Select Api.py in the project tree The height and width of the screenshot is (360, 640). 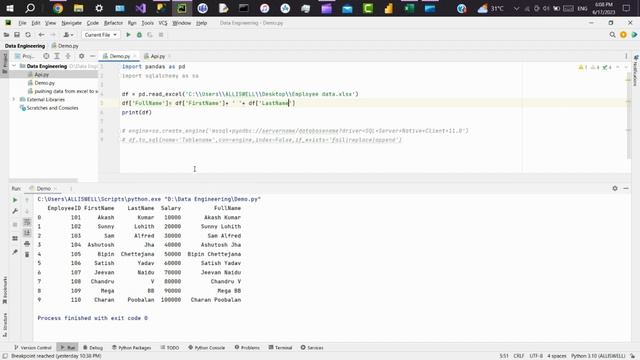point(42,75)
